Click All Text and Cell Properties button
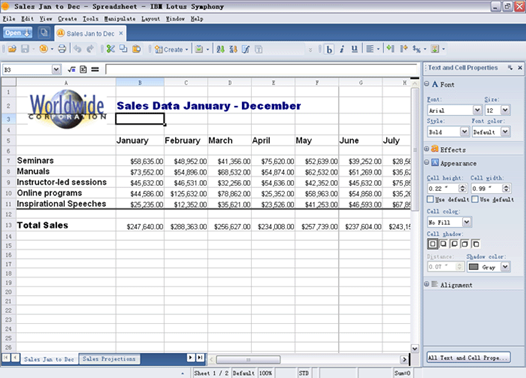The image size is (526, 378). tap(469, 358)
